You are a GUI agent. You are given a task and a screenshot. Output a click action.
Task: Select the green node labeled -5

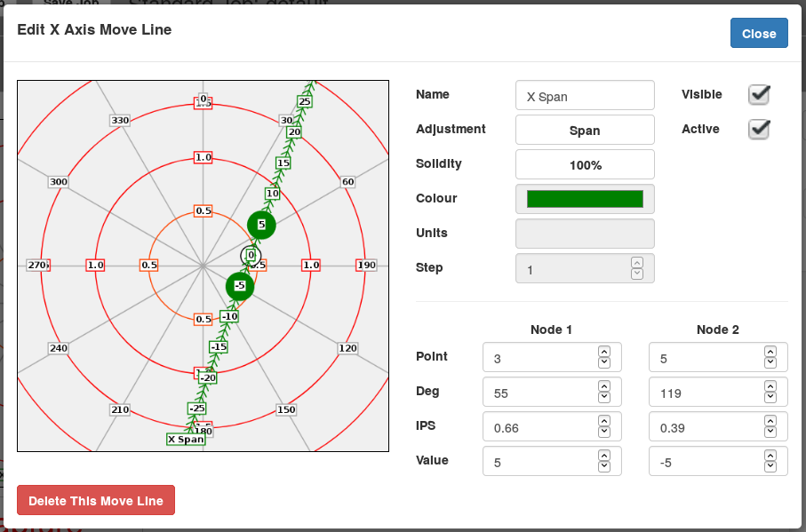[x=238, y=285]
